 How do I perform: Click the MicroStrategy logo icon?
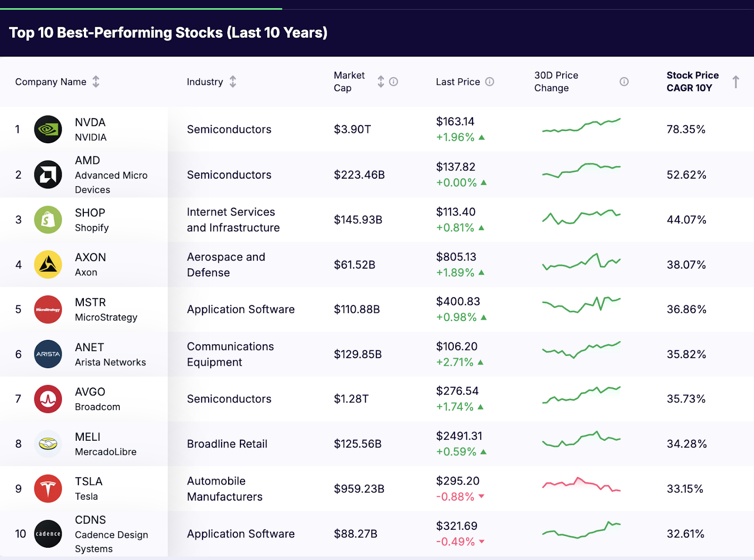(48, 309)
